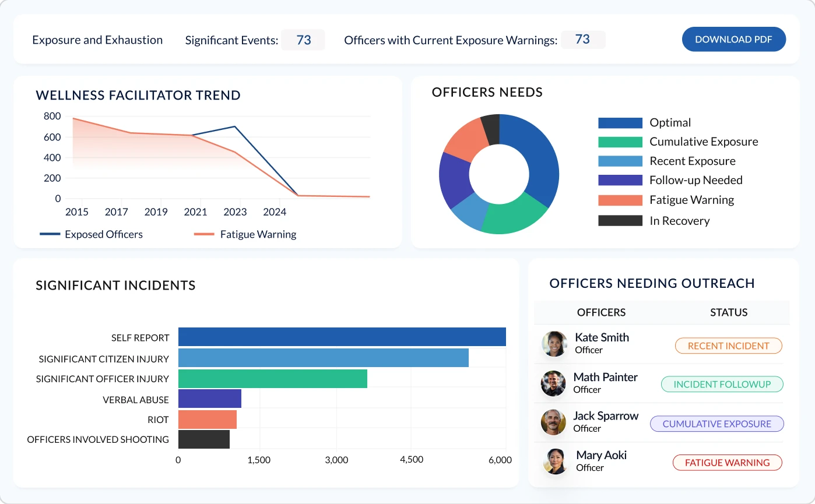Click the 2023 x-axis label
Screen dimensions: 815x504
(x=235, y=212)
